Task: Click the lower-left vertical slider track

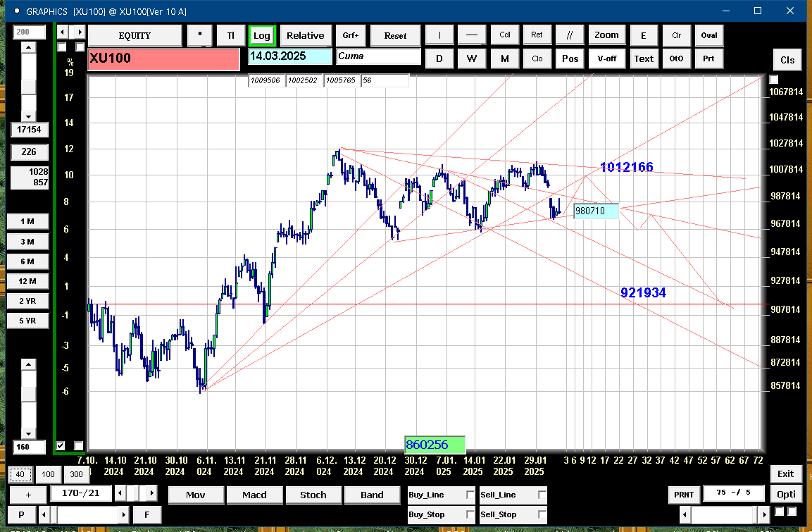Action: (28, 399)
